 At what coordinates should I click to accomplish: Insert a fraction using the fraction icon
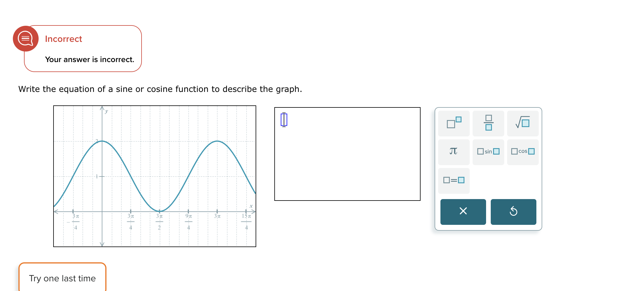(488, 123)
